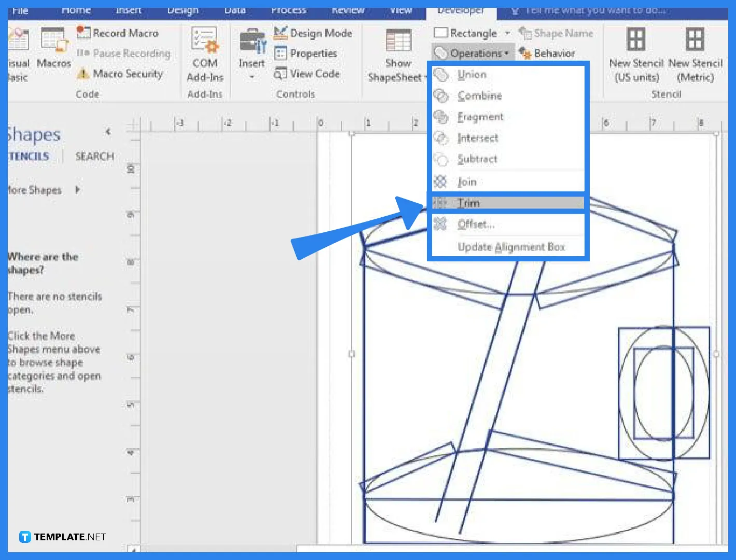The image size is (736, 560).
Task: Toggle the Rectangle checkbox
Action: [x=440, y=33]
